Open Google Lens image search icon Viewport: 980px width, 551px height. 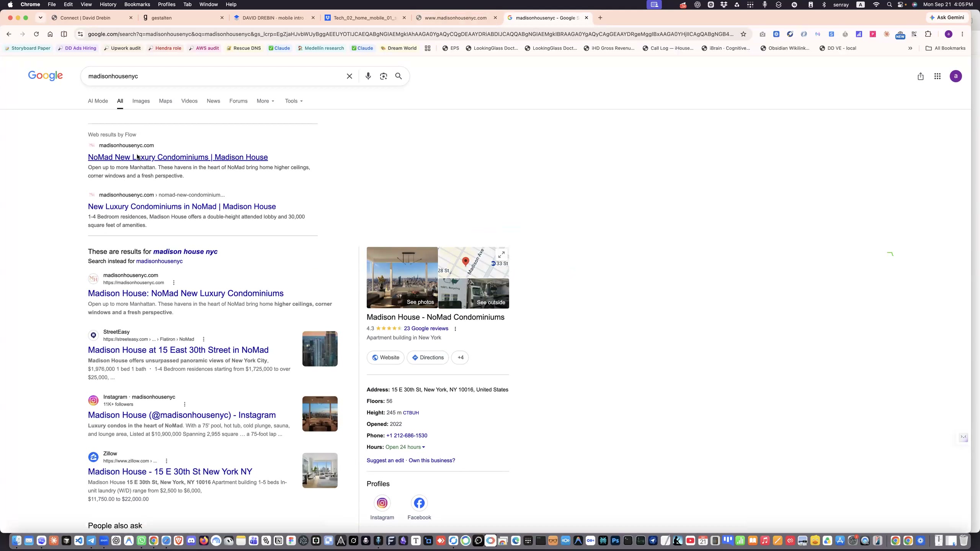click(383, 76)
